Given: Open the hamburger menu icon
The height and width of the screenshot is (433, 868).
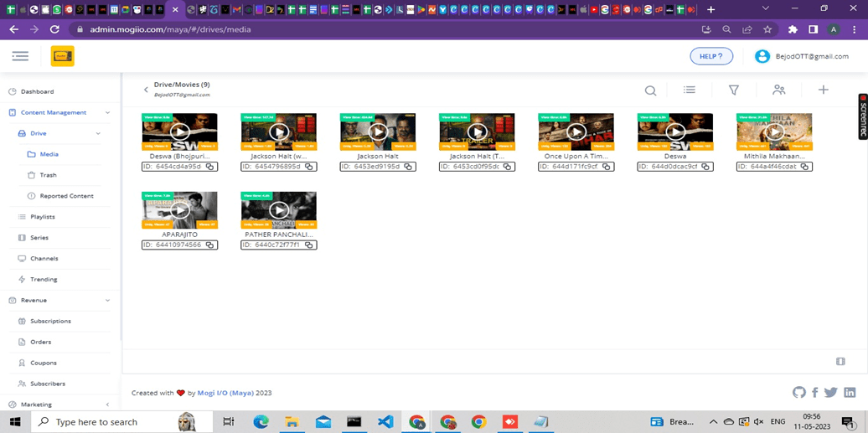Looking at the screenshot, I should click(x=20, y=56).
